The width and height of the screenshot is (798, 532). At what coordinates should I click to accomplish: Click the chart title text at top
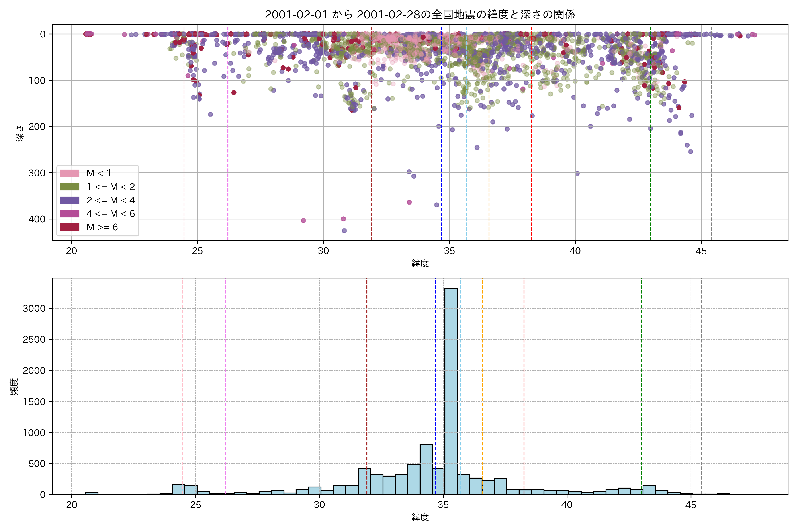pos(420,15)
